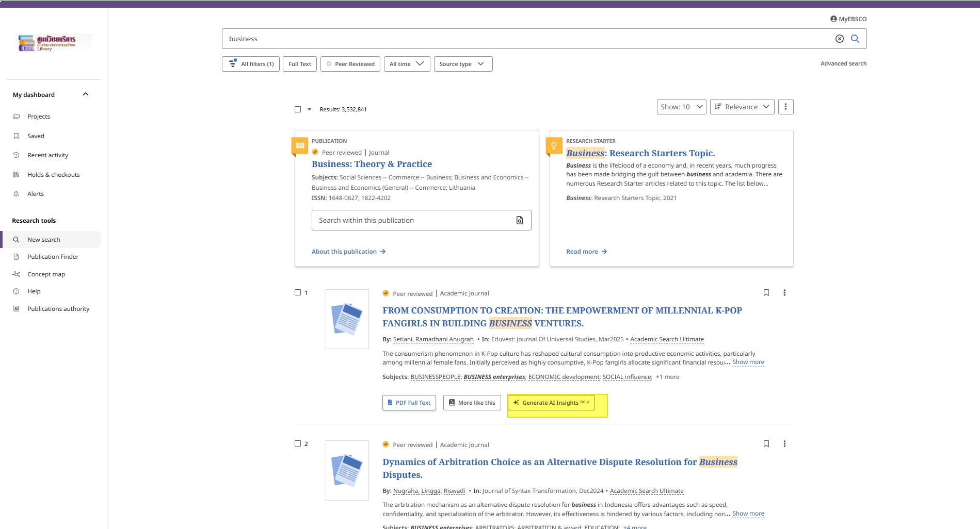Click the Publication card badge icon
980x529 pixels.
pyautogui.click(x=300, y=146)
